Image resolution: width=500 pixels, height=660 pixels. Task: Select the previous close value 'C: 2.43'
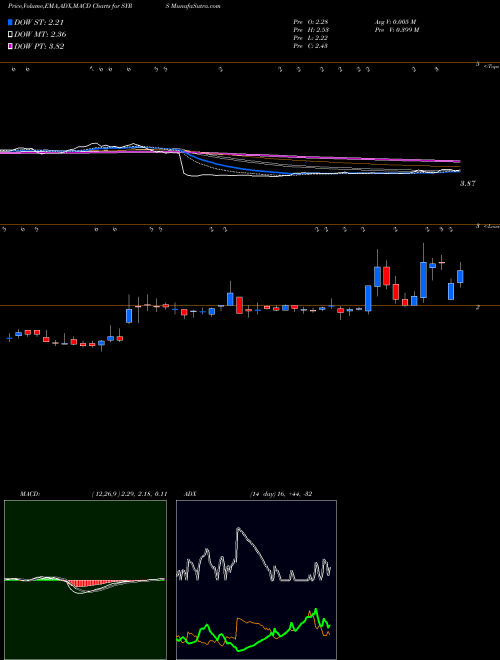[319, 46]
